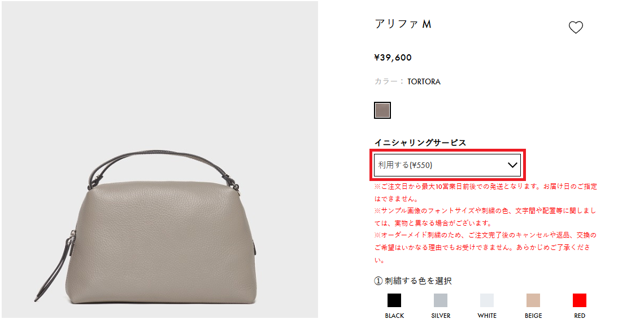Viewport: 644px width, 319px height.
Task: Click the WHITE text label
Action: [x=487, y=316]
